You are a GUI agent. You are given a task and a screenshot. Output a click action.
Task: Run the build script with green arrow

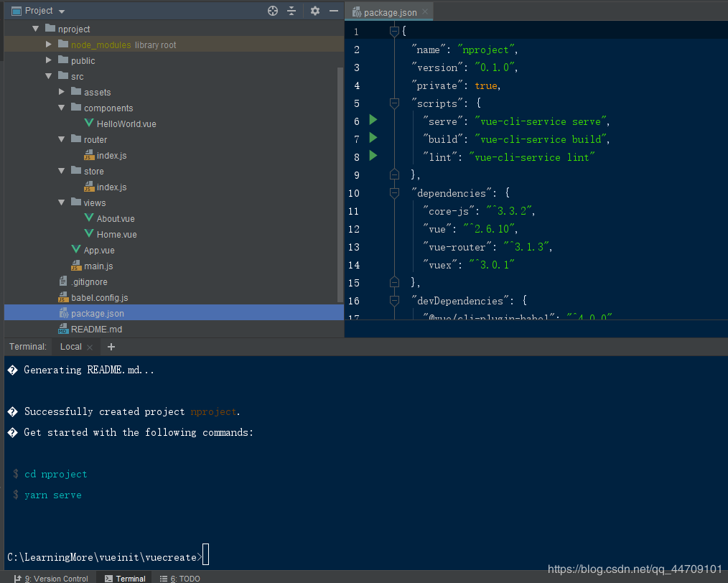(x=373, y=138)
